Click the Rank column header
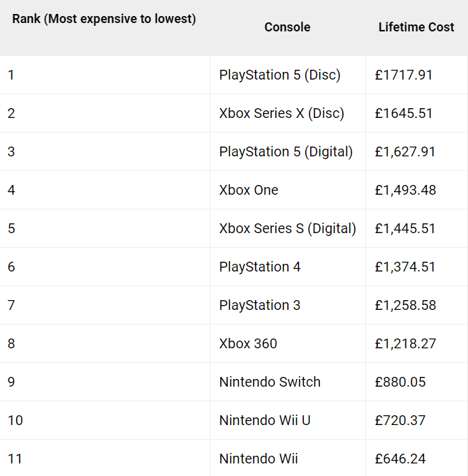This screenshot has width=468, height=476. click(104, 20)
